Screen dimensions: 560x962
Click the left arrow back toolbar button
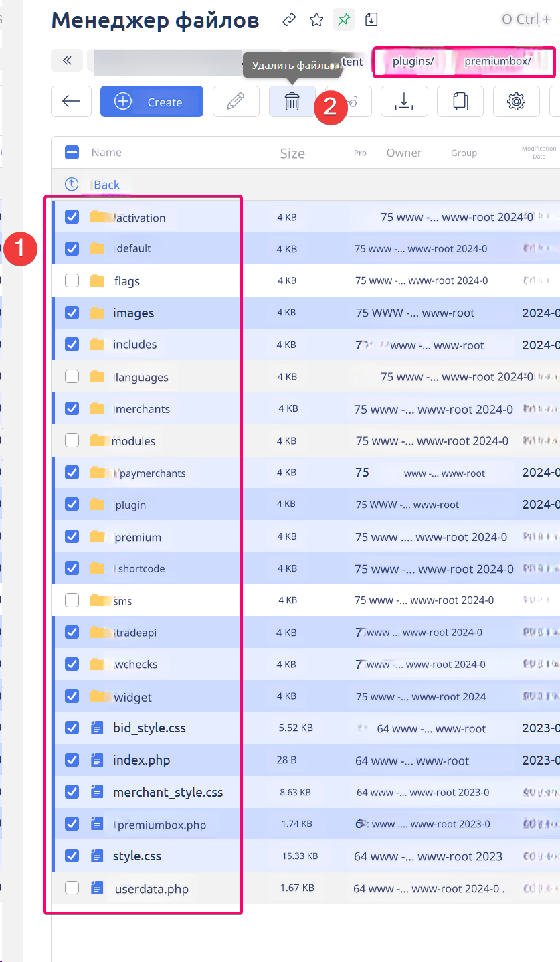point(71,102)
